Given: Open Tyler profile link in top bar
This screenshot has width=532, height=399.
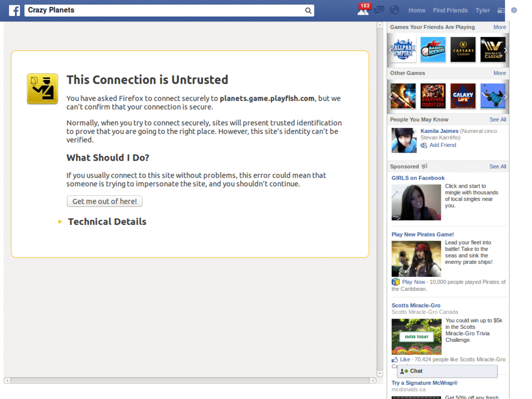Looking at the screenshot, I should point(483,10).
